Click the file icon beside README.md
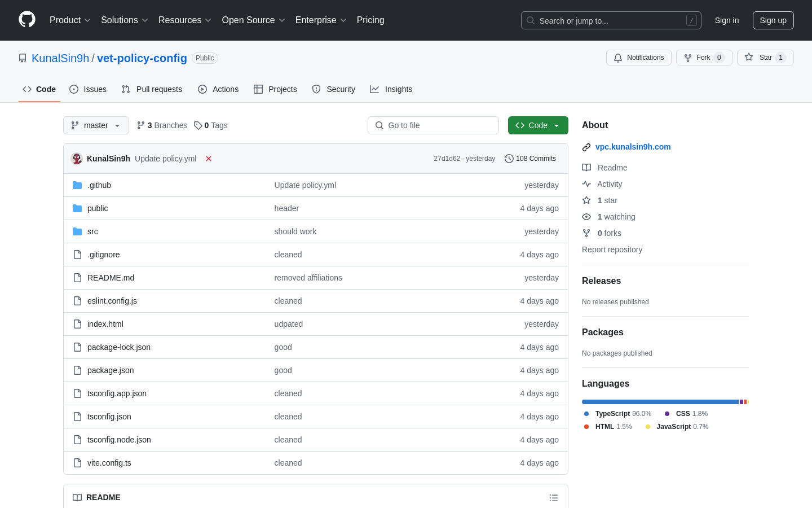 point(77,278)
